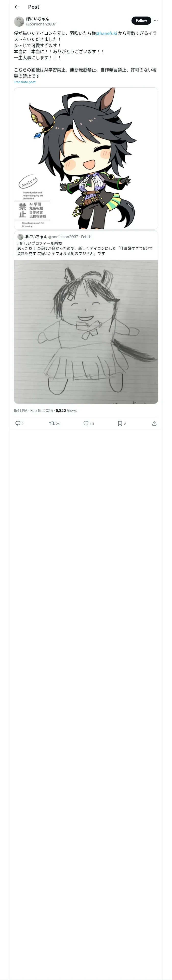Share the post via upload icon
Viewport: 172px width, 980px height.
[x=154, y=423]
